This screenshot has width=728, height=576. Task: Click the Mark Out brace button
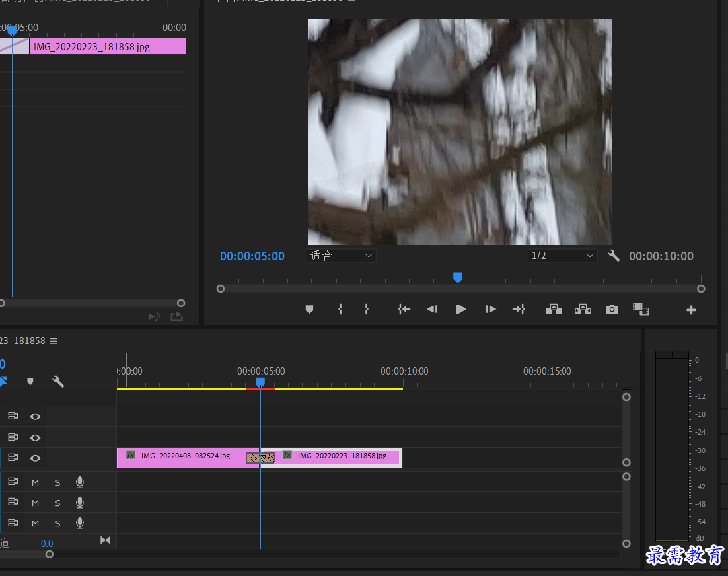click(x=367, y=309)
